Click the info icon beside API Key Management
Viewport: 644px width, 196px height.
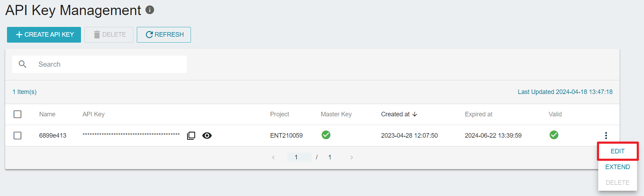pyautogui.click(x=150, y=10)
